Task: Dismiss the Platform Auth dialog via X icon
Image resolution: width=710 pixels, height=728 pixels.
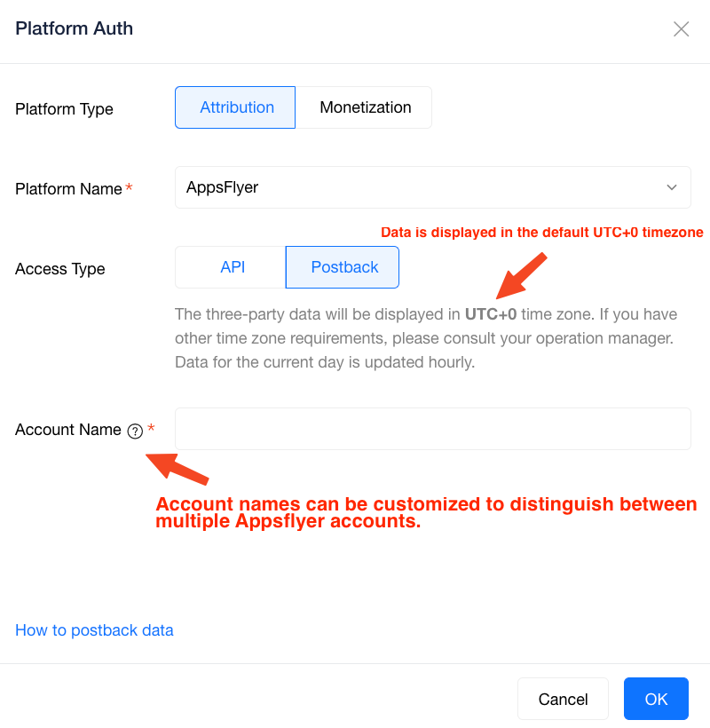Action: (x=681, y=28)
